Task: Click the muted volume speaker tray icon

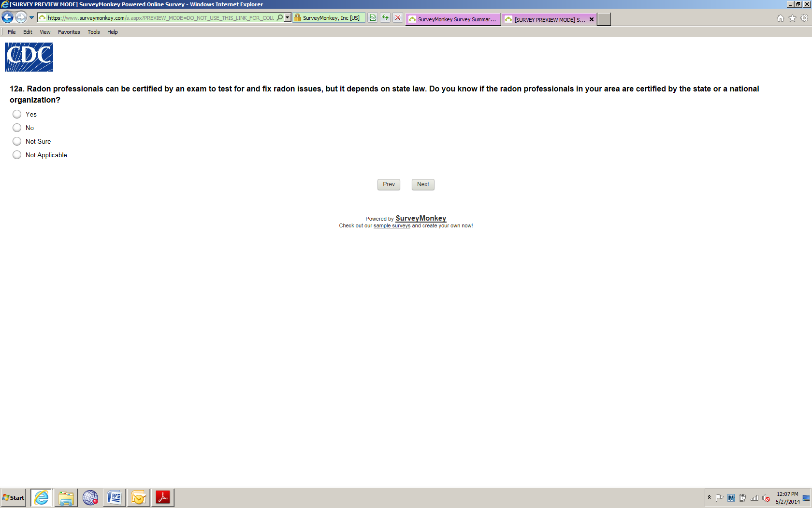Action: (766, 498)
